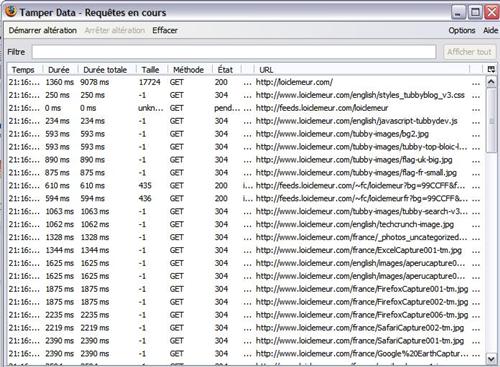Select the styles_tubbyblog_v3.css request
Image resolution: width=500 pixels, height=367 pixels.
[245, 95]
